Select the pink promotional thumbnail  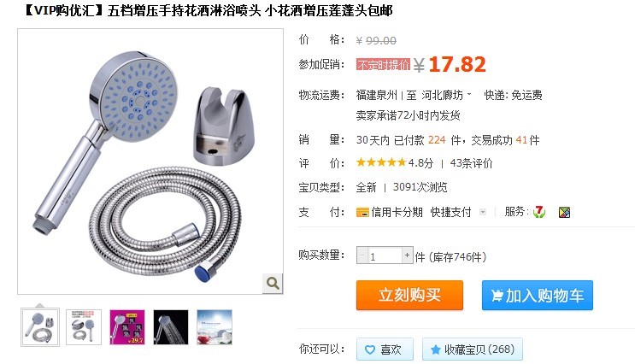click(127, 327)
